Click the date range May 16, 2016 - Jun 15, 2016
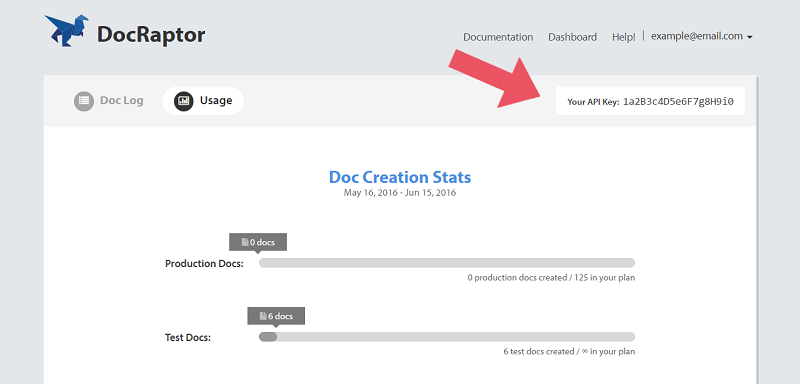 pos(400,193)
